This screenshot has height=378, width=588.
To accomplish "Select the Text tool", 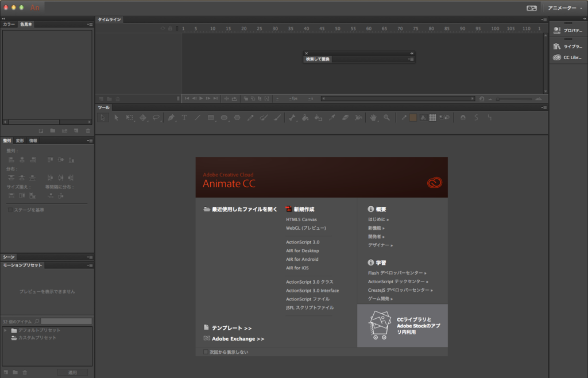I will [x=184, y=118].
